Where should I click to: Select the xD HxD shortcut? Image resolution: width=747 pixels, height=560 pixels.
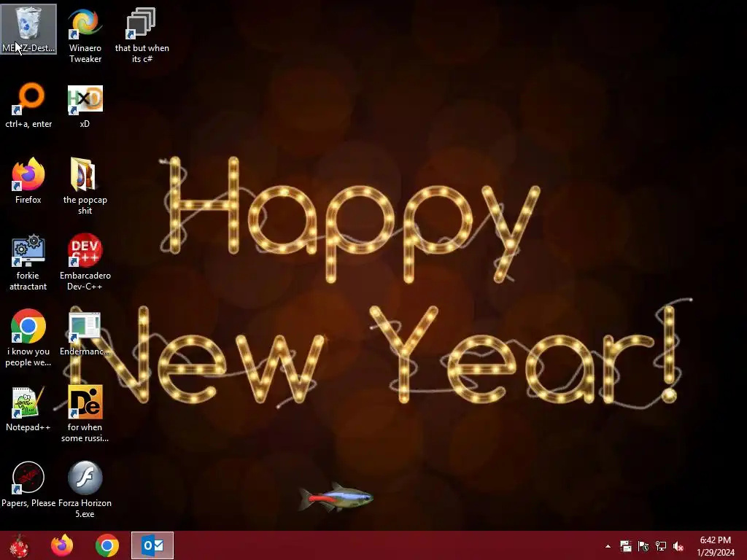point(85,106)
